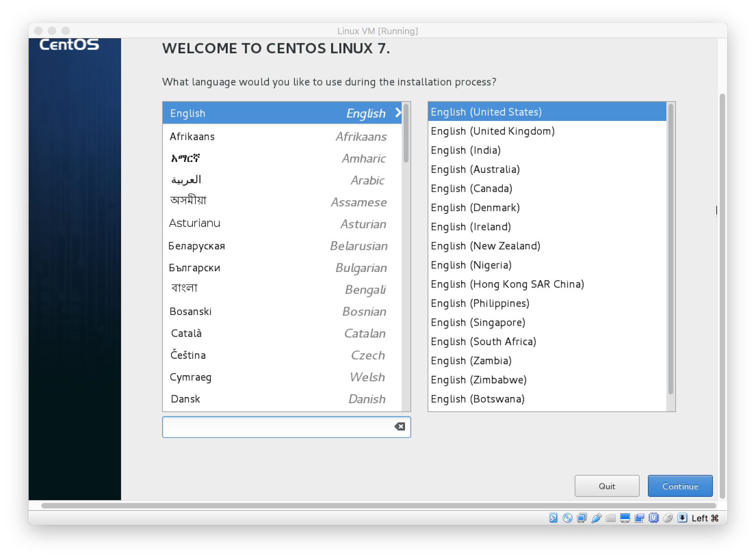Select the Afrikaans language row

(x=282, y=136)
